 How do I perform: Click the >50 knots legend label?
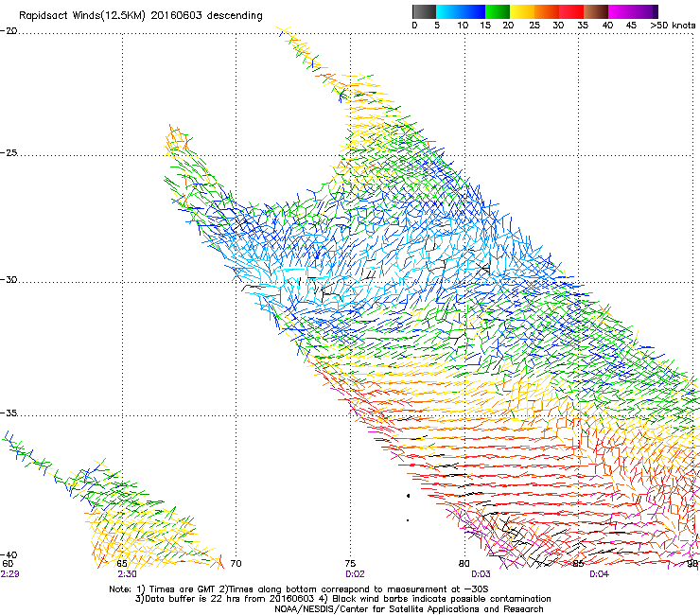pyautogui.click(x=673, y=26)
